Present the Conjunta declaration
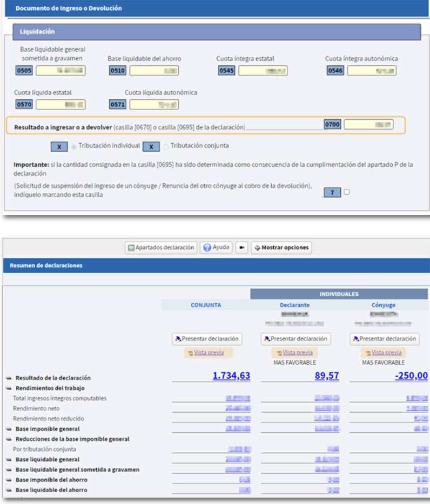 207,339
